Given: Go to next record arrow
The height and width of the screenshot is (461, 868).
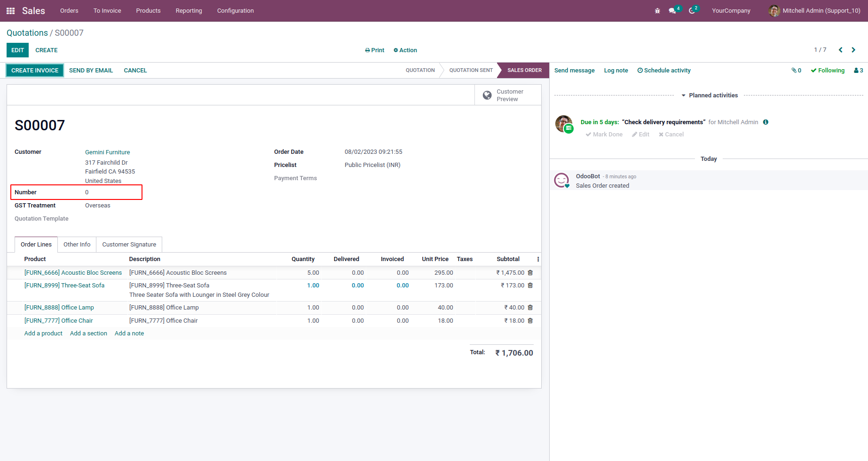Looking at the screenshot, I should coord(853,50).
